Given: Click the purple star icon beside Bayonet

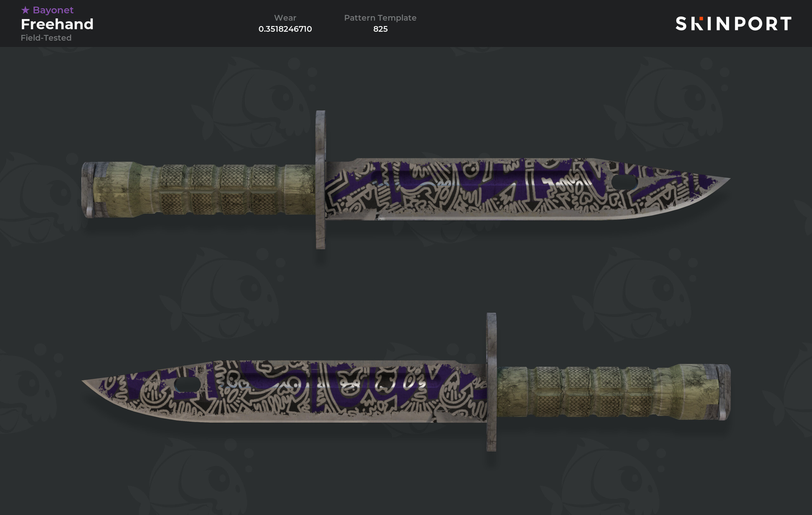Looking at the screenshot, I should 25,10.
